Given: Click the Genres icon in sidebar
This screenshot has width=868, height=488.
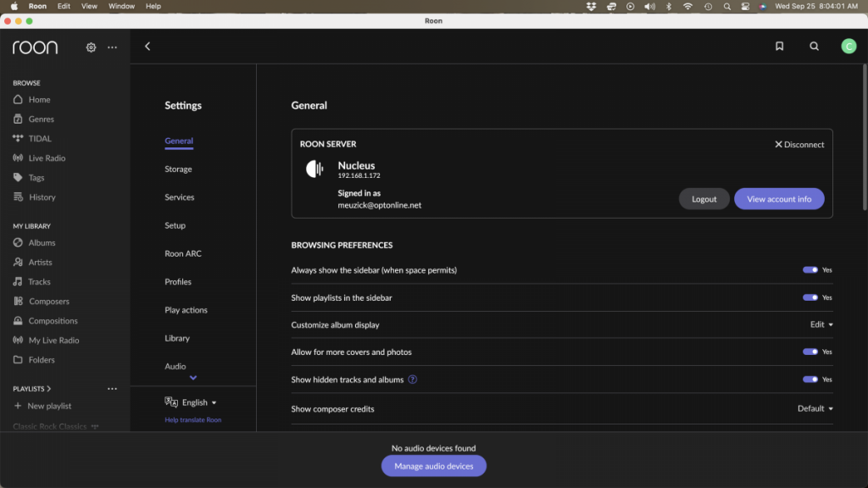Looking at the screenshot, I should (x=18, y=119).
